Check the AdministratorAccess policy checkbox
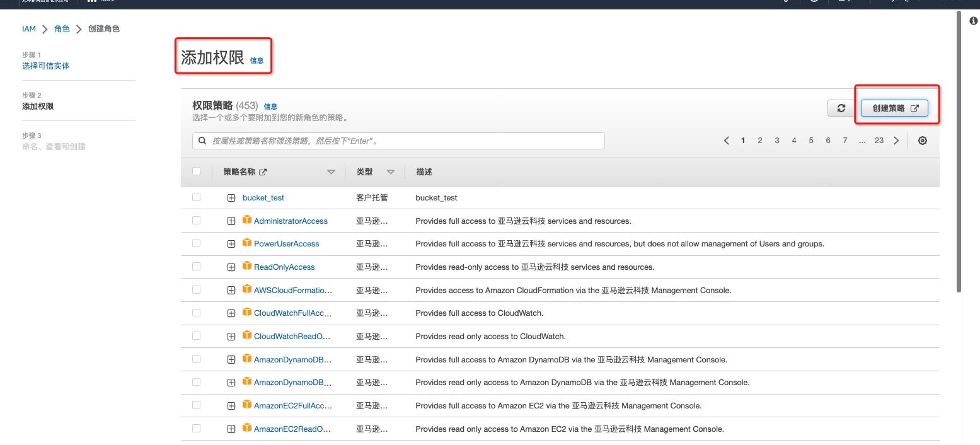Viewport: 980px width, 445px height. pyautogui.click(x=196, y=221)
